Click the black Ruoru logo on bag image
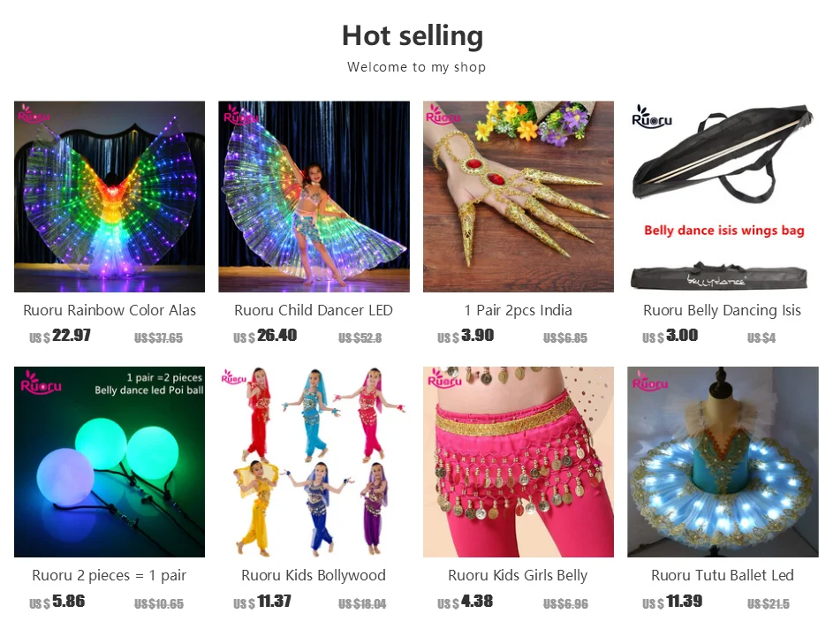Viewport: 833px width, 644px height. click(x=652, y=117)
